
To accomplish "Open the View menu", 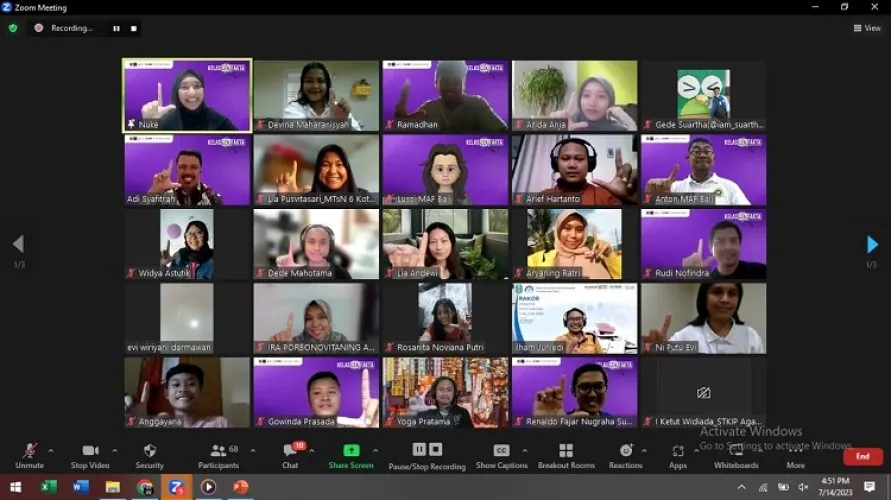I will (866, 28).
